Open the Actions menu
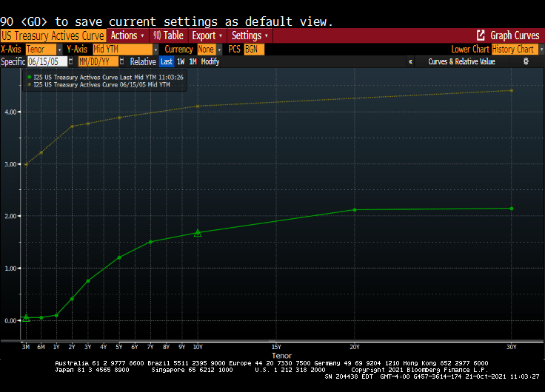Screen dimensions: 545x392 pyautogui.click(x=127, y=36)
